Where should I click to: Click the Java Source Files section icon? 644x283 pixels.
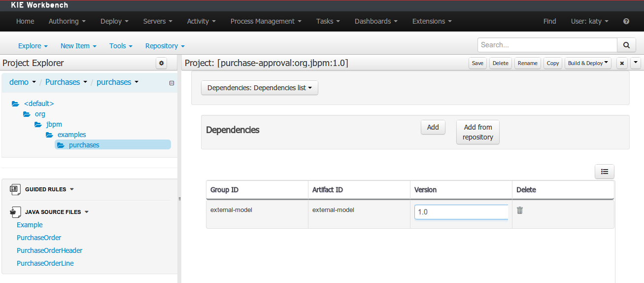(14, 212)
